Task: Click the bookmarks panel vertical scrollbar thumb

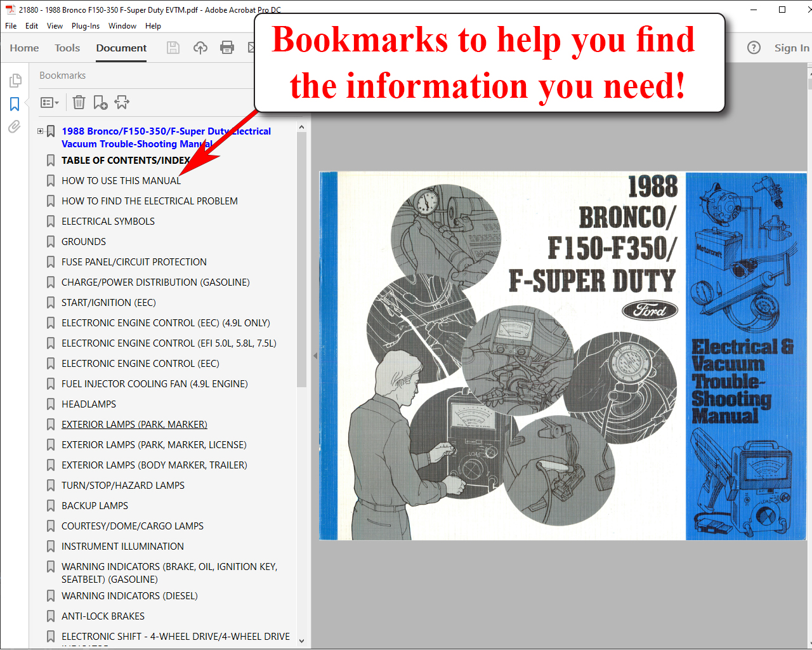Action: [301, 260]
